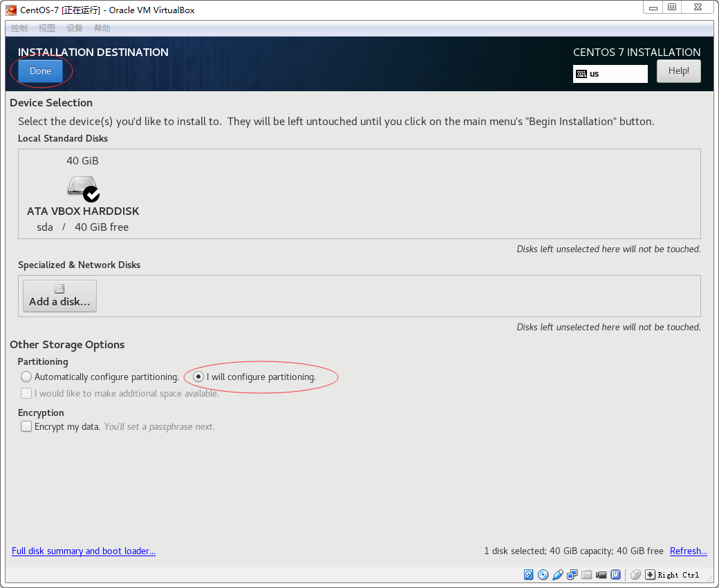Click the host key arrow icon
The width and height of the screenshot is (719, 588).
(651, 575)
